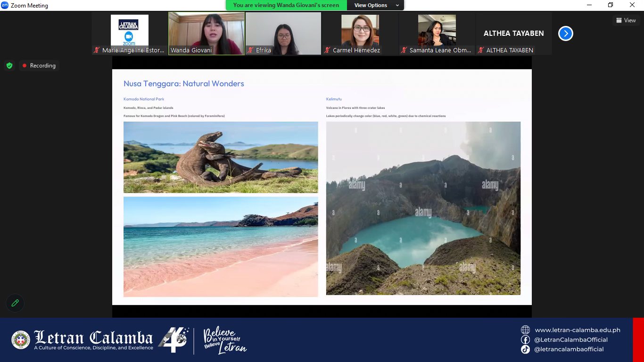Click the @LetranCalambaOfficial Facebook handle

pos(570,340)
